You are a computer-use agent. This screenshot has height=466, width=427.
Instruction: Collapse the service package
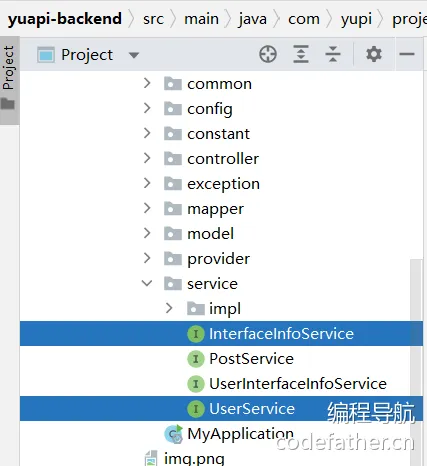pos(147,283)
